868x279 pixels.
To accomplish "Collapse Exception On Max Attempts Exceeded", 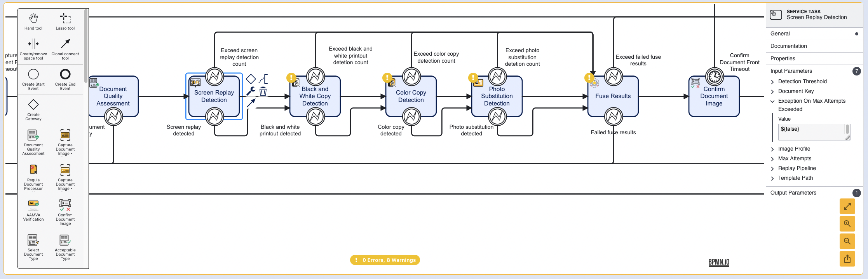I will point(772,101).
